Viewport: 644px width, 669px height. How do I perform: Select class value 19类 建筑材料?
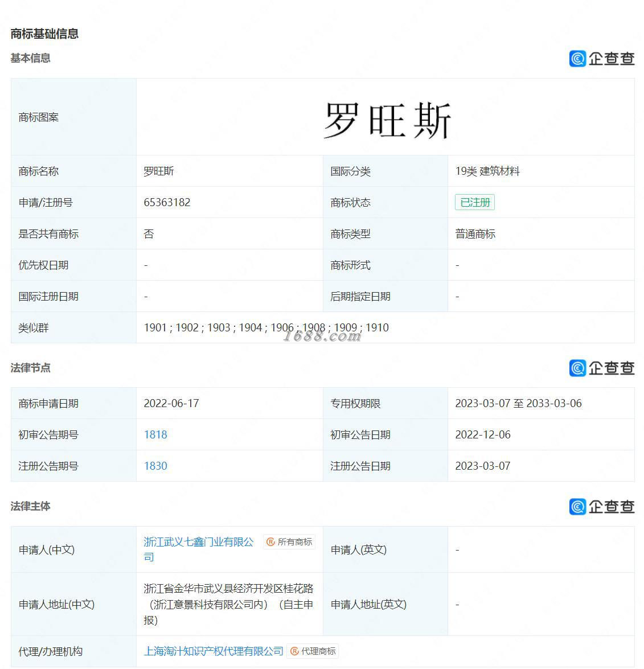pyautogui.click(x=487, y=171)
